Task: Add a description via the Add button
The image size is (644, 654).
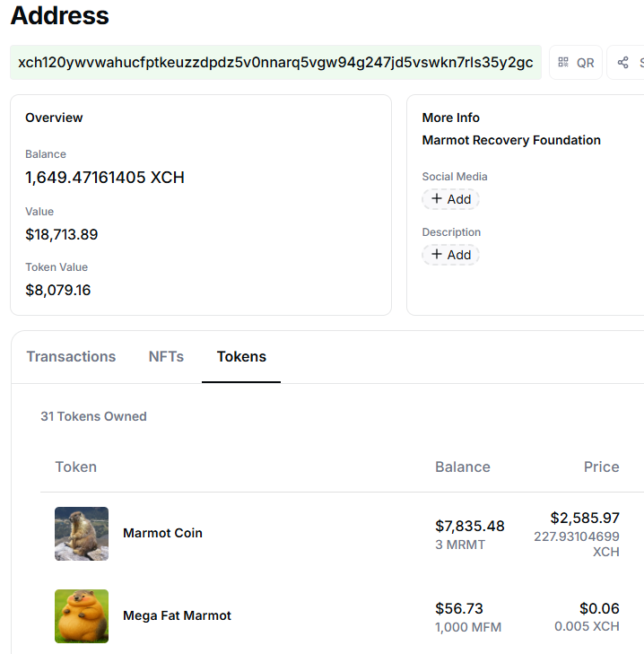Action: click(450, 255)
